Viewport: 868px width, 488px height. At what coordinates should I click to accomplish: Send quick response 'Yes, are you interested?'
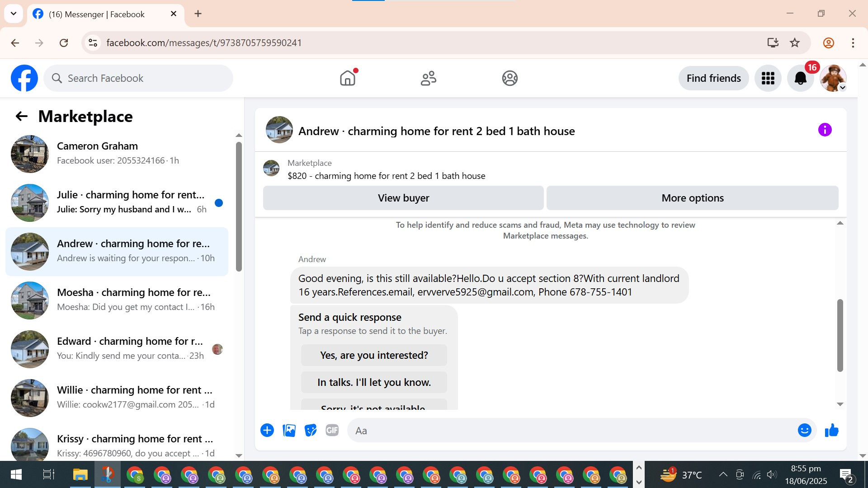(374, 355)
